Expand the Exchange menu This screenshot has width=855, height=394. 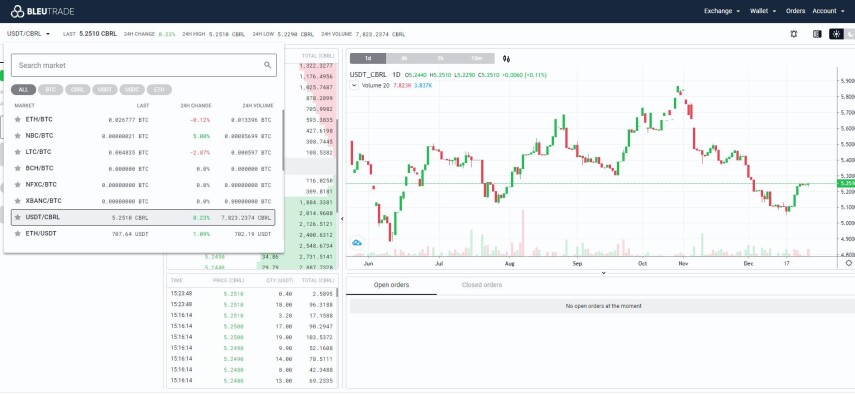pos(722,11)
